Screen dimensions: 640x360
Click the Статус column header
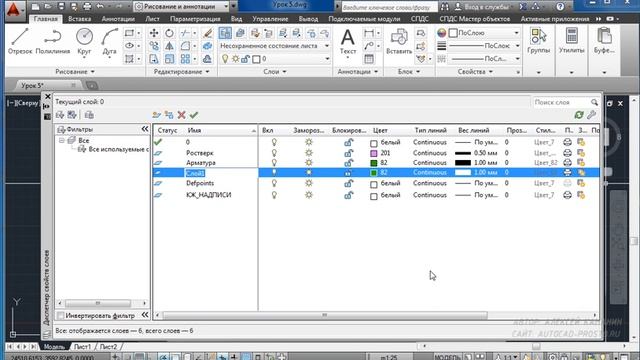(167, 130)
